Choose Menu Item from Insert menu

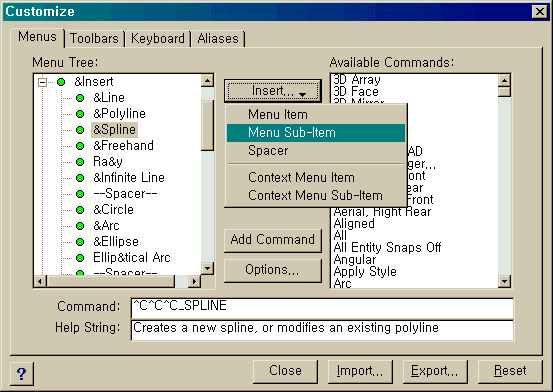coord(316,115)
